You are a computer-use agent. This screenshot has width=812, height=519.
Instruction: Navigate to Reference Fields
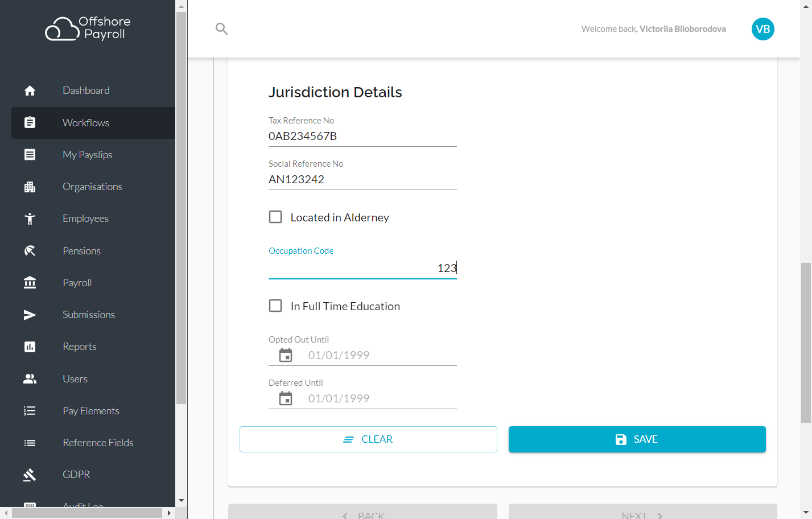tap(93, 443)
